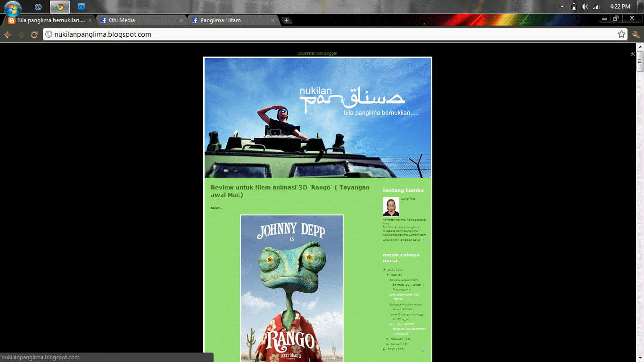Image resolution: width=644 pixels, height=362 pixels.
Task: Click the edit wrench beside Lihat profil lengkap saya
Action: pos(423,240)
